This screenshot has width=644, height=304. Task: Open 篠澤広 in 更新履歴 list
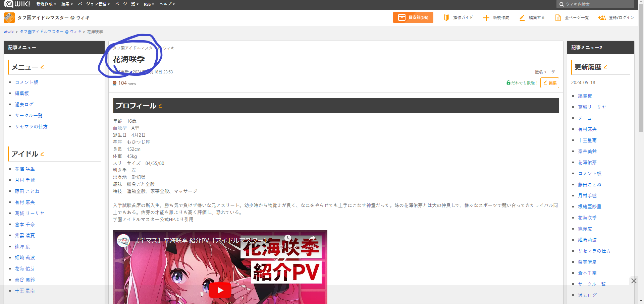pos(585,229)
